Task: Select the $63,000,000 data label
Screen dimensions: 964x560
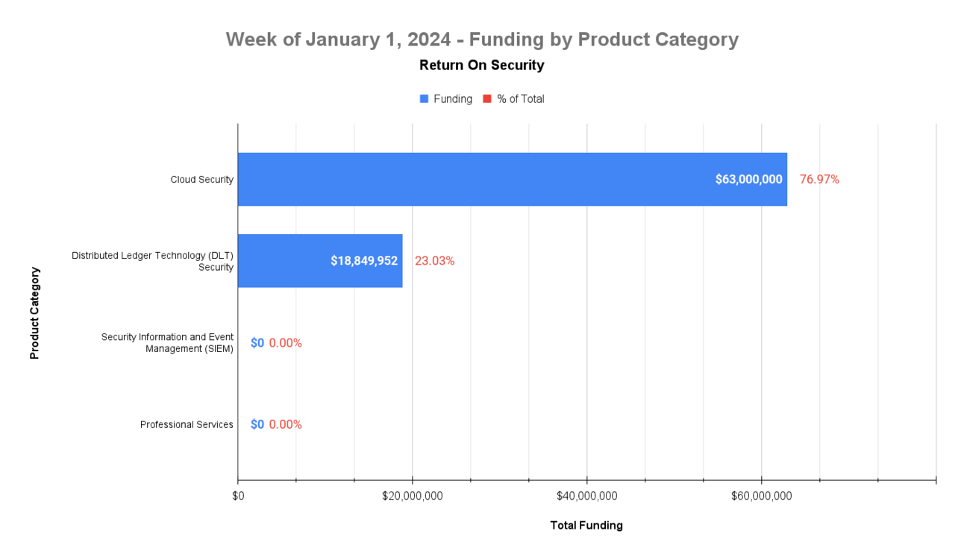Action: point(748,180)
